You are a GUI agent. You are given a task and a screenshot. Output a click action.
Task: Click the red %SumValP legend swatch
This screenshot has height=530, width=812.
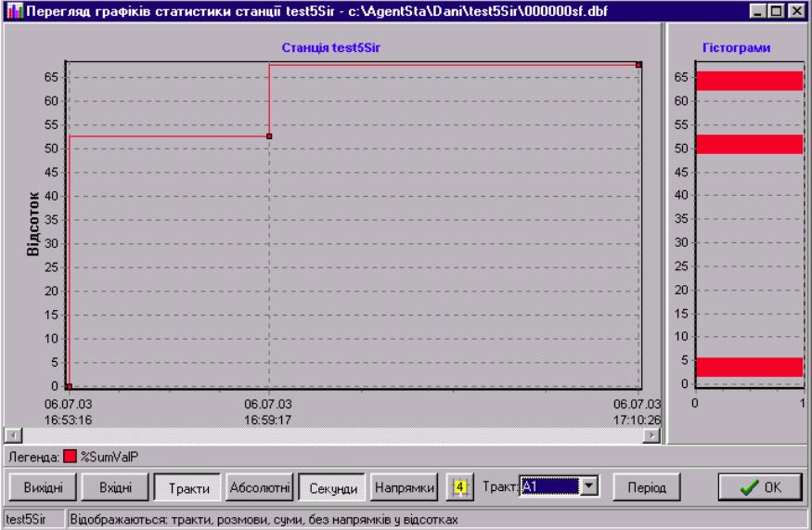[70, 457]
